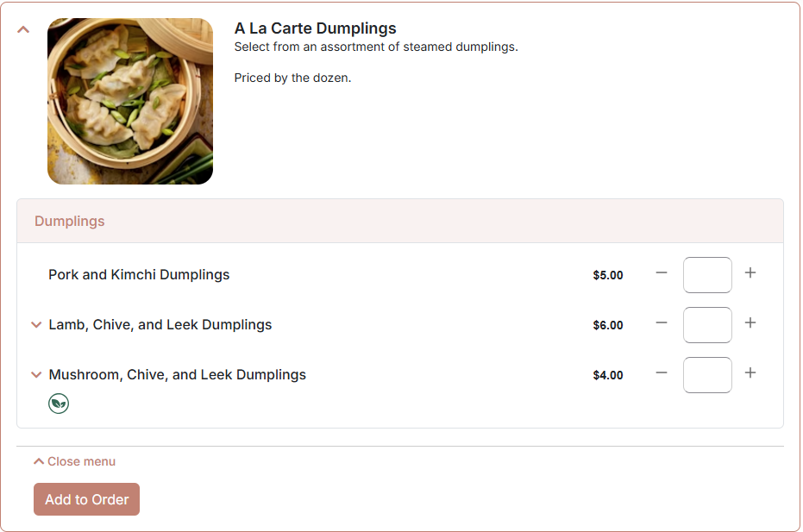Click the Lamb, Chive, and Leek Dumplings label
This screenshot has width=803, height=532.
pyautogui.click(x=160, y=325)
